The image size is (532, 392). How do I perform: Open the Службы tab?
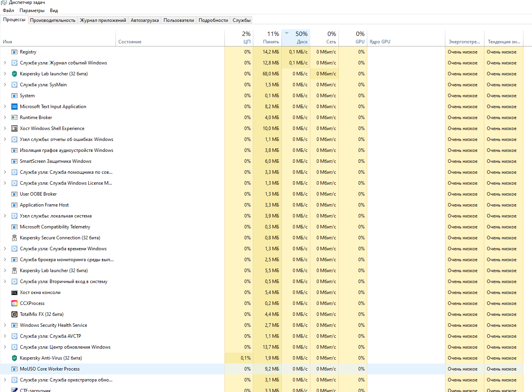(242, 20)
